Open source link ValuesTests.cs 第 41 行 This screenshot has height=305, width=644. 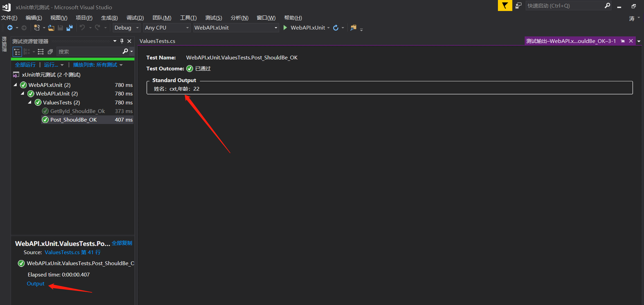73,252
